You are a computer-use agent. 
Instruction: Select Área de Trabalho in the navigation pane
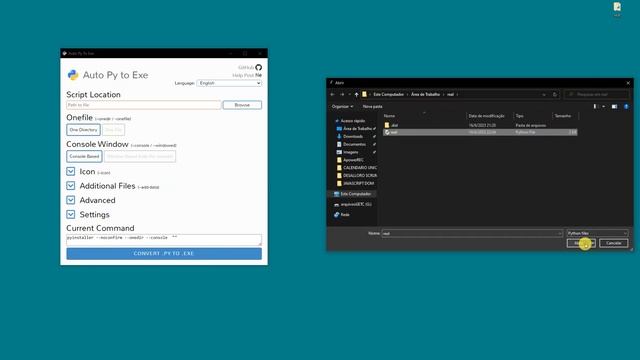coord(358,129)
